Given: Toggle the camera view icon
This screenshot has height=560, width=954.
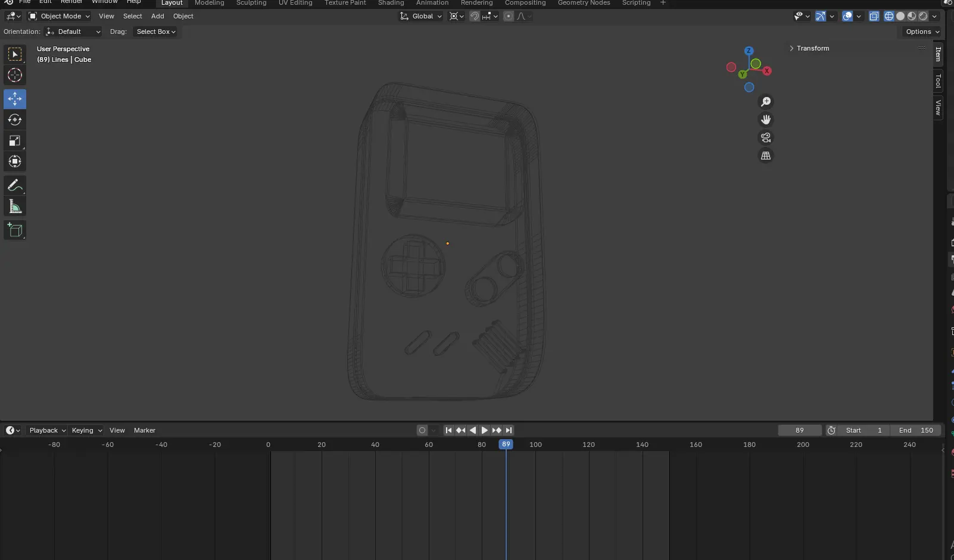Looking at the screenshot, I should (766, 137).
